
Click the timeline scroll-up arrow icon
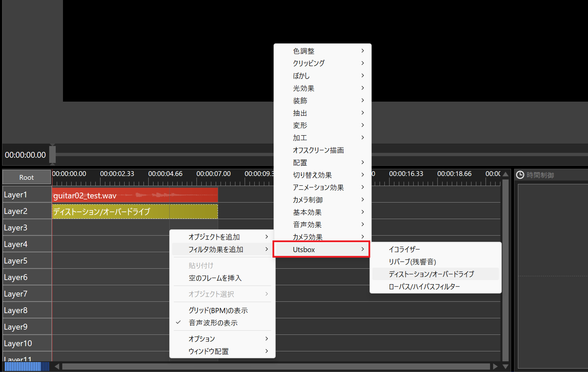tap(505, 174)
